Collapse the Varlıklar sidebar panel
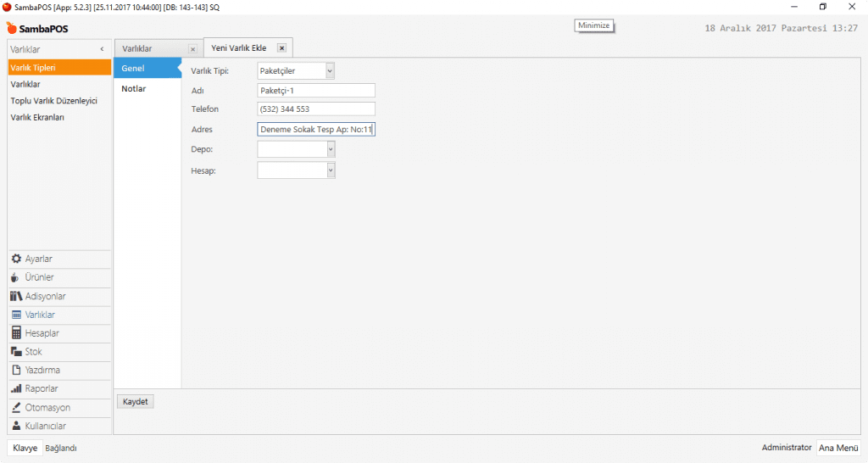 [102, 50]
